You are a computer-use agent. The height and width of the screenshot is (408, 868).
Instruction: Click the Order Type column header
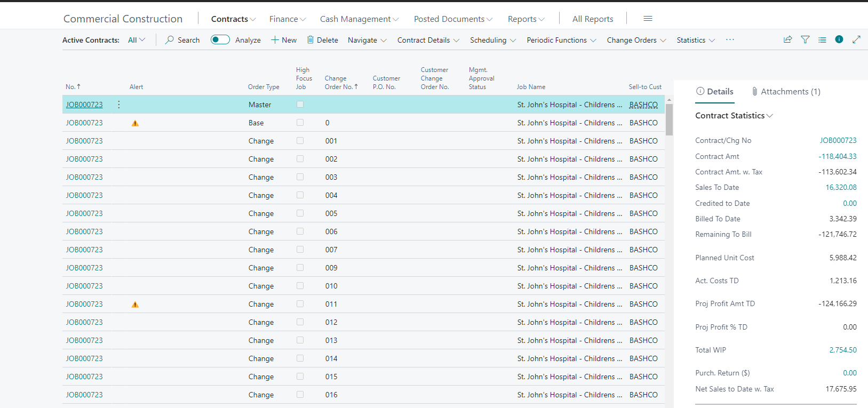pyautogui.click(x=264, y=86)
